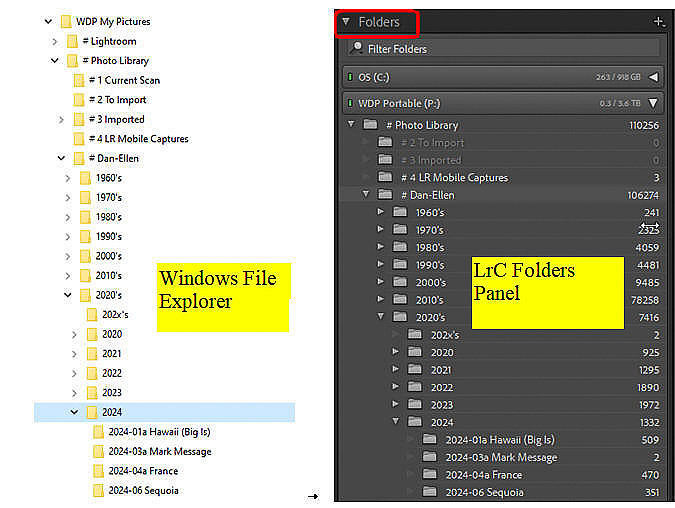
Task: Click # 1 Current Scan folder icon in Explorer
Action: coord(79,81)
